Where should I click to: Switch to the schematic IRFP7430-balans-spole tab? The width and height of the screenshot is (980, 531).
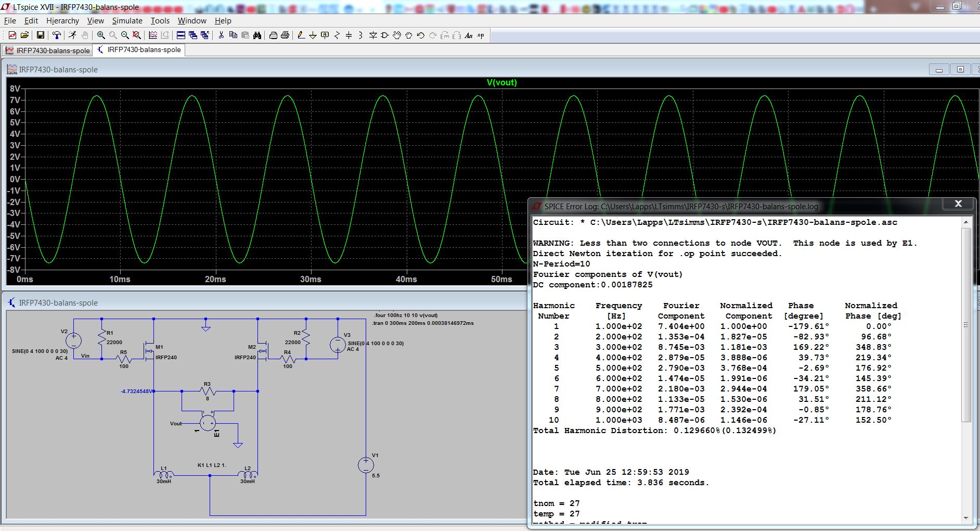pyautogui.click(x=139, y=50)
